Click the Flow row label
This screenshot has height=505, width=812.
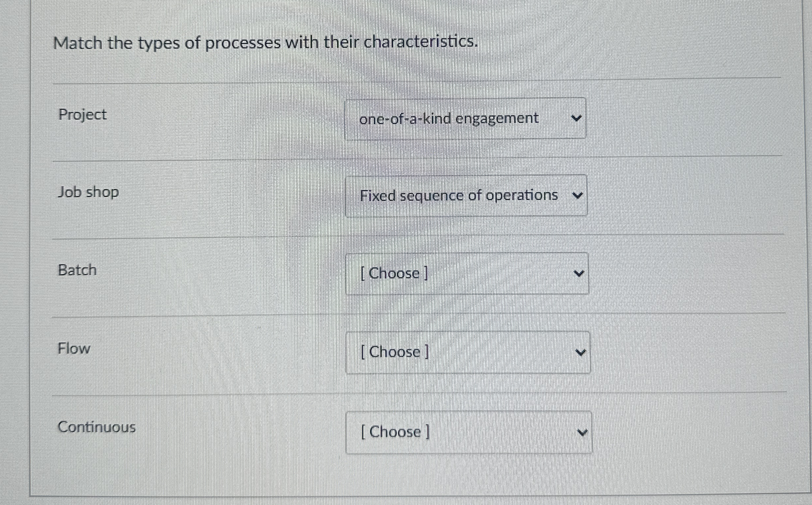click(x=74, y=348)
